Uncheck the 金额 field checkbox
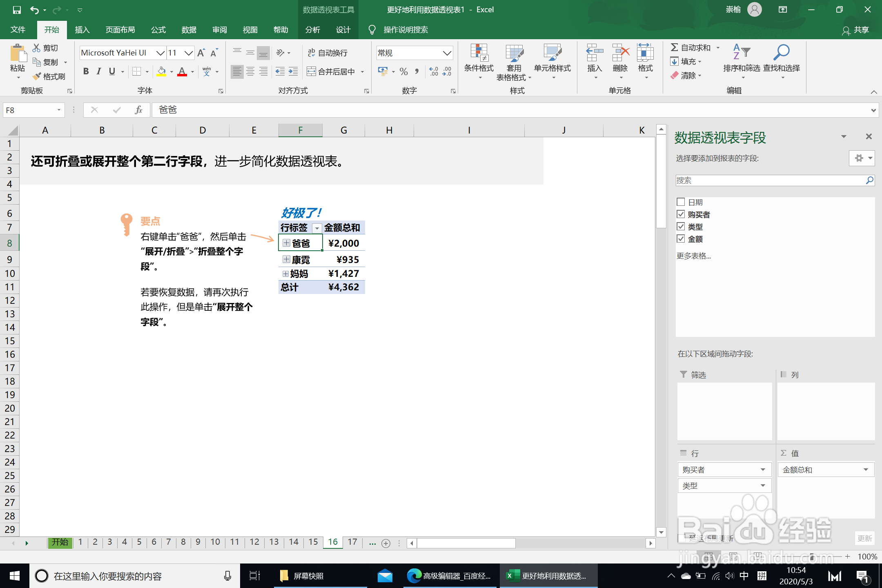This screenshot has width=882, height=588. pyautogui.click(x=681, y=239)
